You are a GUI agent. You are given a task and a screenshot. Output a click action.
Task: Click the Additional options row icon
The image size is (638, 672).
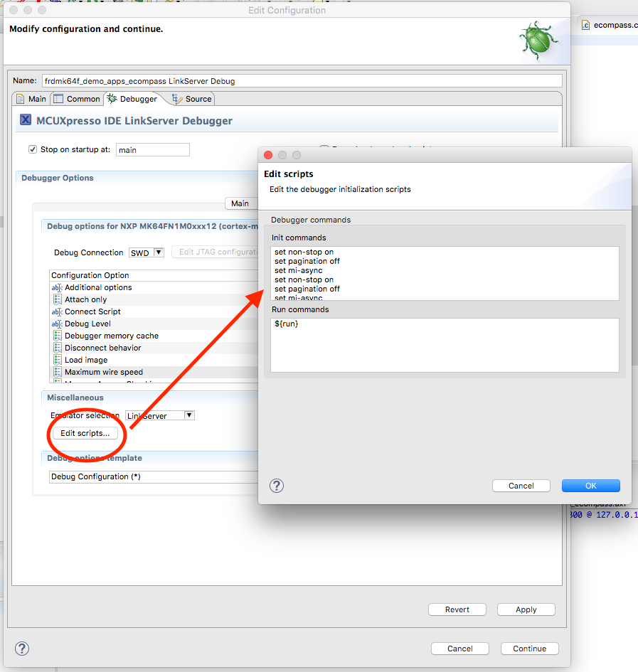coord(57,287)
